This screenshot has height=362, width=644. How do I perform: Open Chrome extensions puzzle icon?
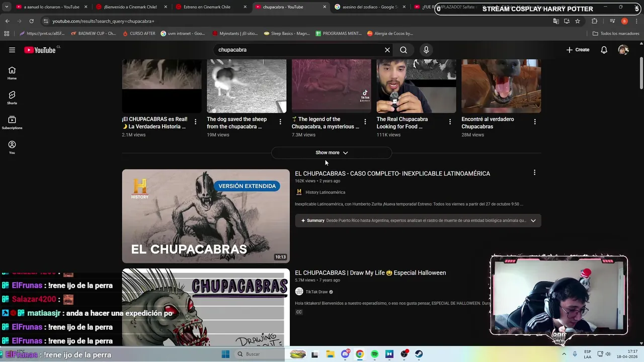595,21
